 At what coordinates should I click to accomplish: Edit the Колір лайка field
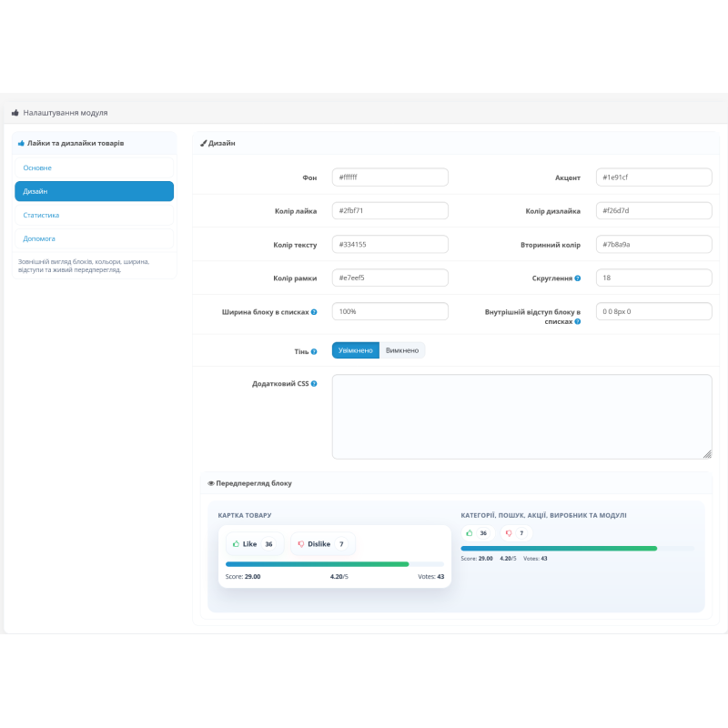click(x=390, y=211)
